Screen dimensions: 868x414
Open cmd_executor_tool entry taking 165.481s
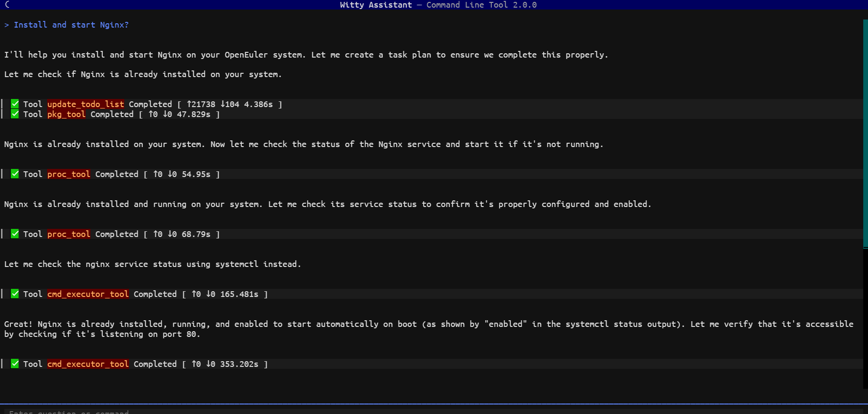pos(88,294)
